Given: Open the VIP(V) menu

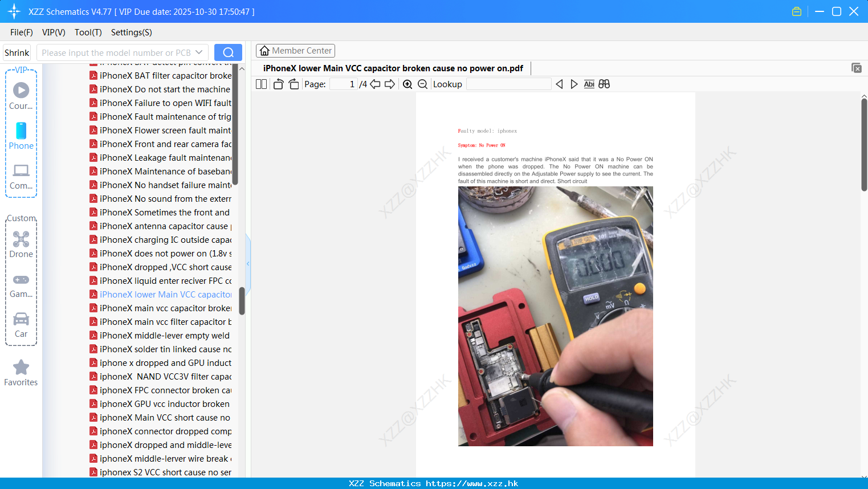Looking at the screenshot, I should tap(54, 32).
